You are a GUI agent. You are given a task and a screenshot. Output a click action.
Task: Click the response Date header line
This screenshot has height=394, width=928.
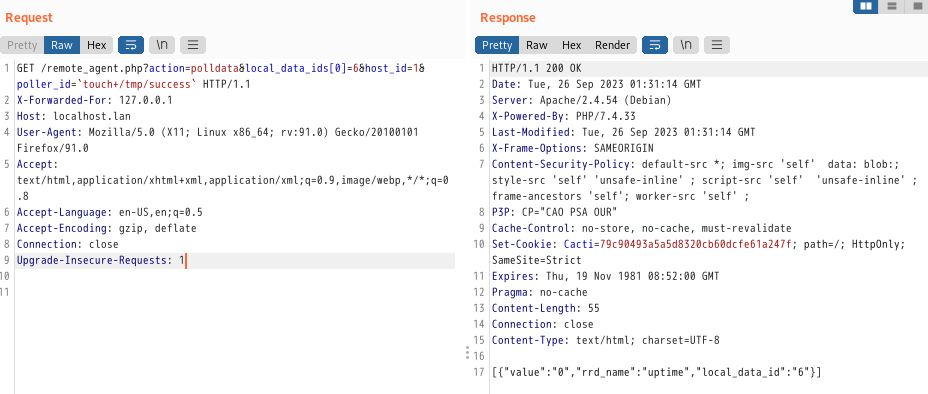[597, 84]
